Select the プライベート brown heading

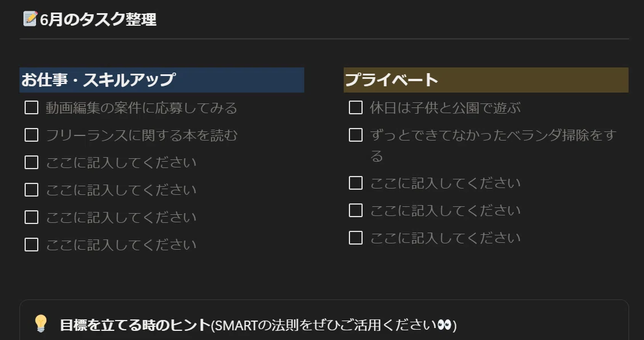(x=486, y=80)
